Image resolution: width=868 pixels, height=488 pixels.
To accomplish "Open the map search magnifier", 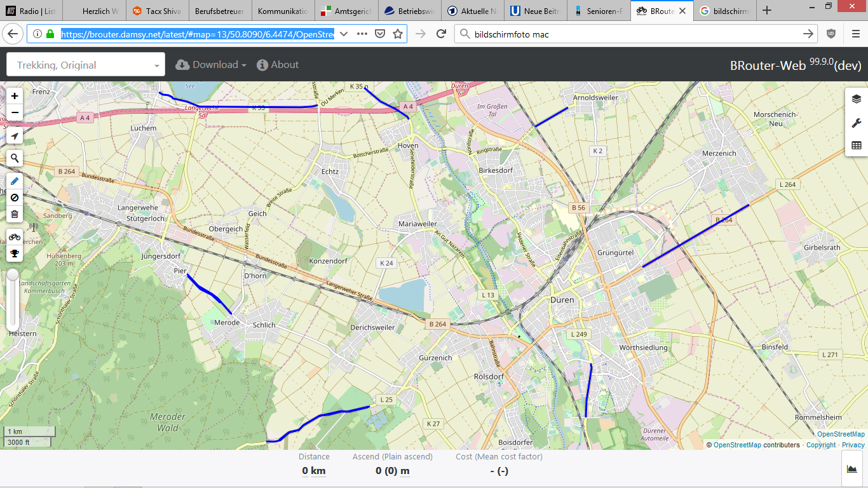I will [15, 158].
